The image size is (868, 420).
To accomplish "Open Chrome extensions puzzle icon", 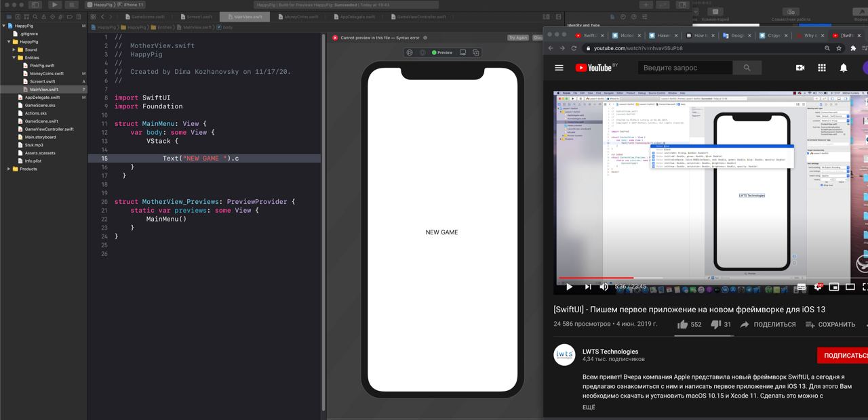I will 853,48.
